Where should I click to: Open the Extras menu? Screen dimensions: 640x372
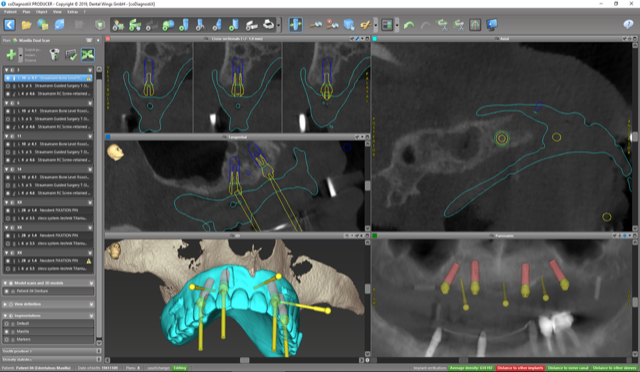pos(73,12)
